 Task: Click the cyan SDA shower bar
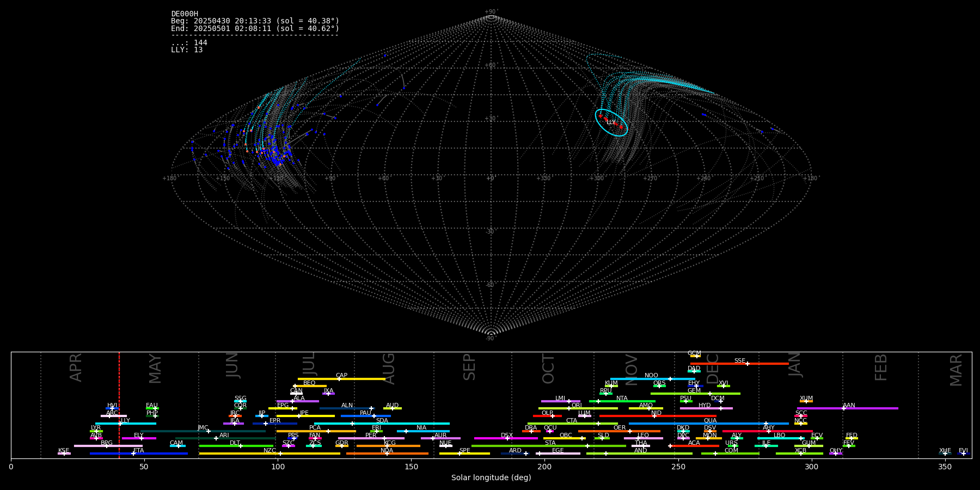coord(382,424)
